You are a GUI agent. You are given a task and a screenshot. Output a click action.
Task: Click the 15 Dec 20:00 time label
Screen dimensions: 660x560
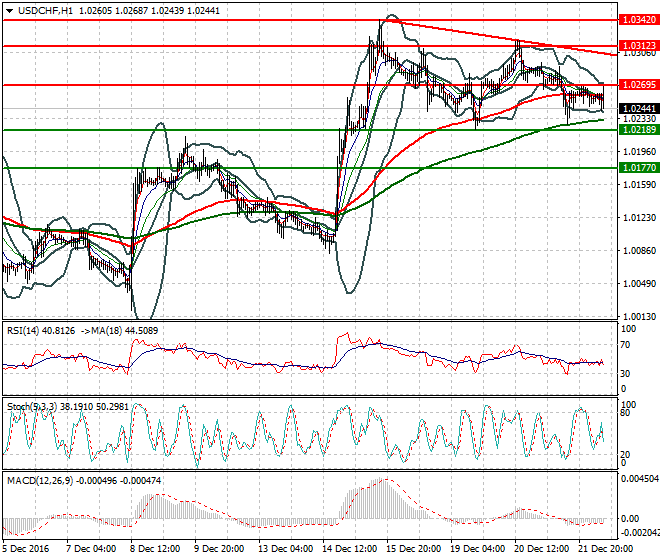coord(414,549)
